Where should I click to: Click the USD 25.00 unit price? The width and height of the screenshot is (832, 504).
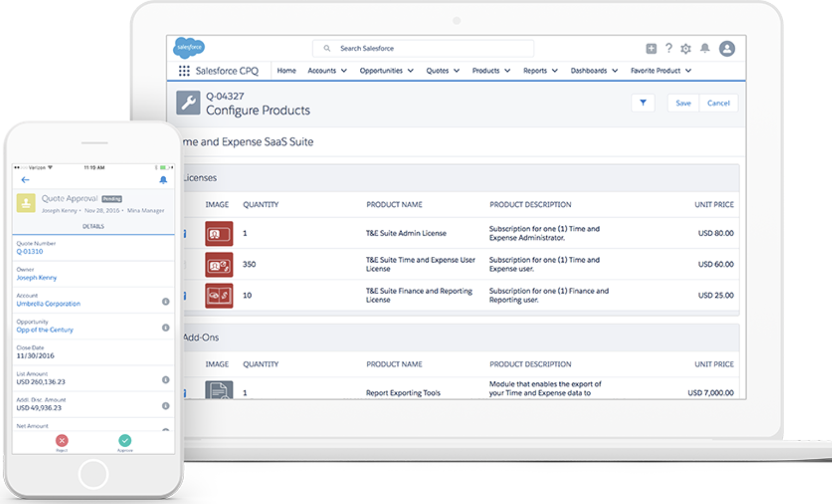coord(716,295)
